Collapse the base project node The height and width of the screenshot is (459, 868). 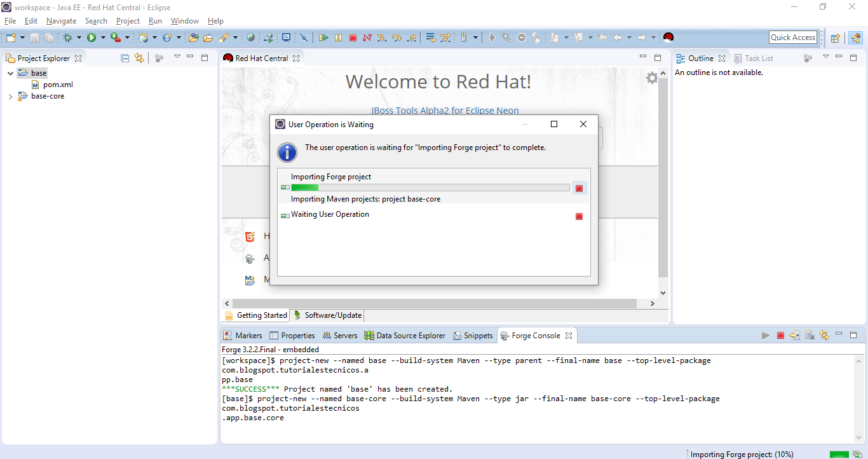(10, 72)
